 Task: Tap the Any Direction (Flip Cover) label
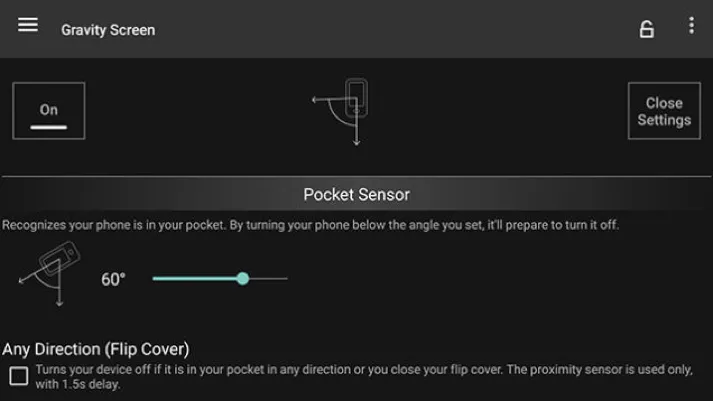96,349
